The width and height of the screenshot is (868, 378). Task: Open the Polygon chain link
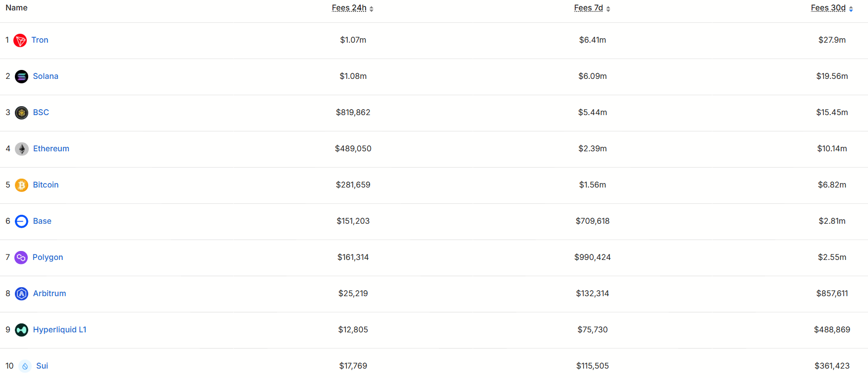point(48,257)
